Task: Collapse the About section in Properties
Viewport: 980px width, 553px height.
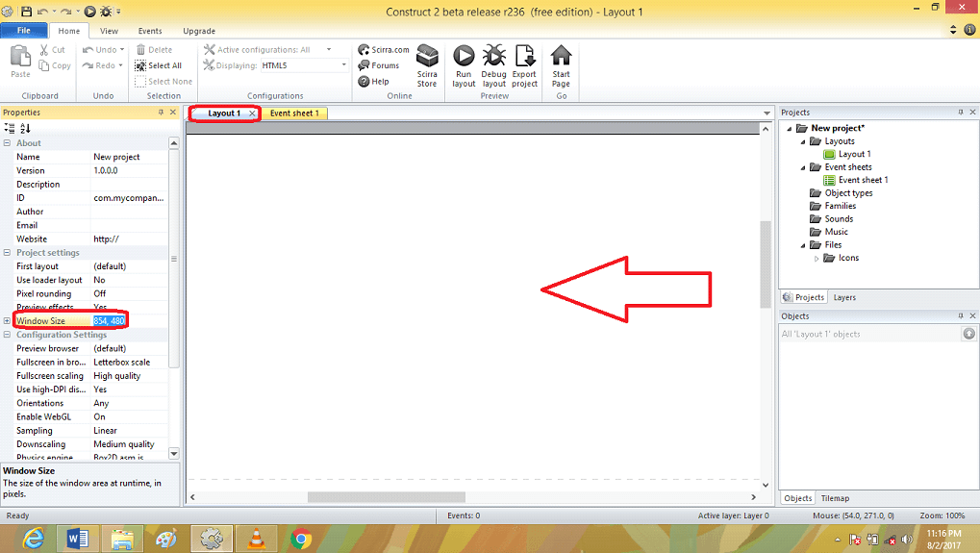Action: tap(7, 143)
